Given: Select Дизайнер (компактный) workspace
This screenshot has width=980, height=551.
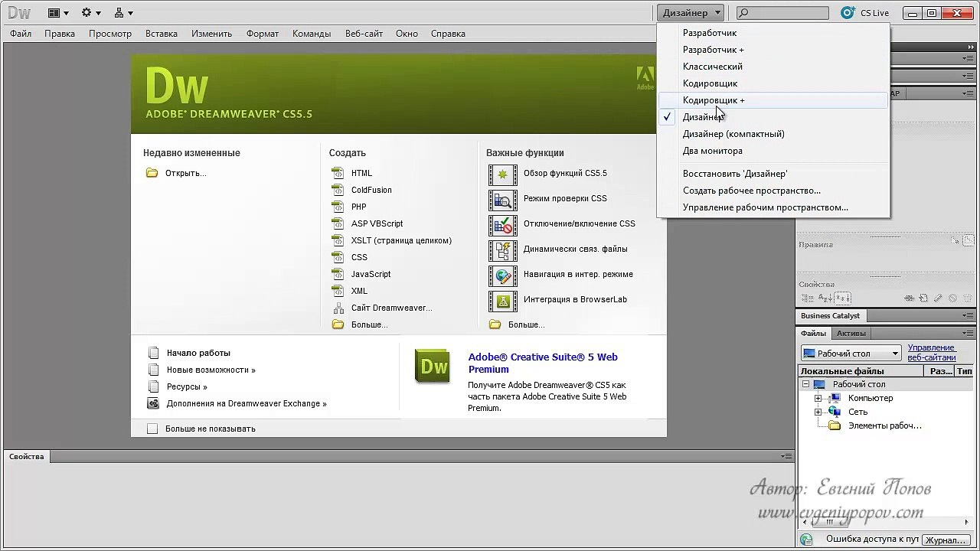Looking at the screenshot, I should 773,134.
